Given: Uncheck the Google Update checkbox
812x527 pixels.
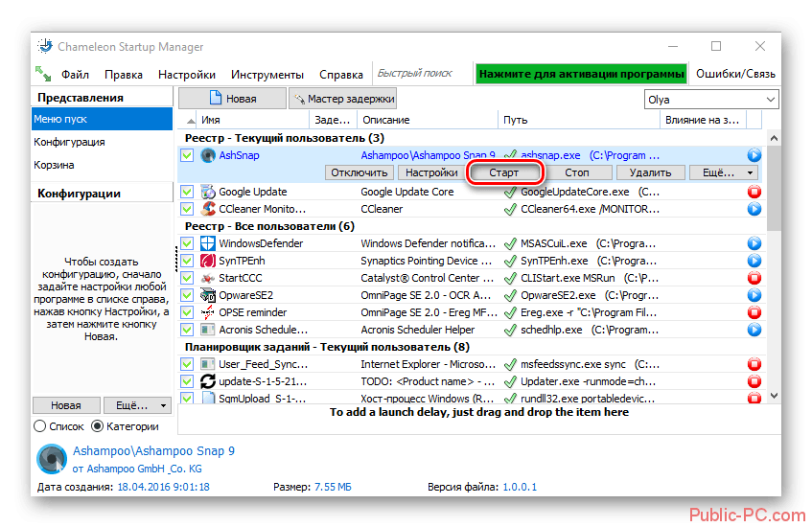Looking at the screenshot, I should pos(188,192).
